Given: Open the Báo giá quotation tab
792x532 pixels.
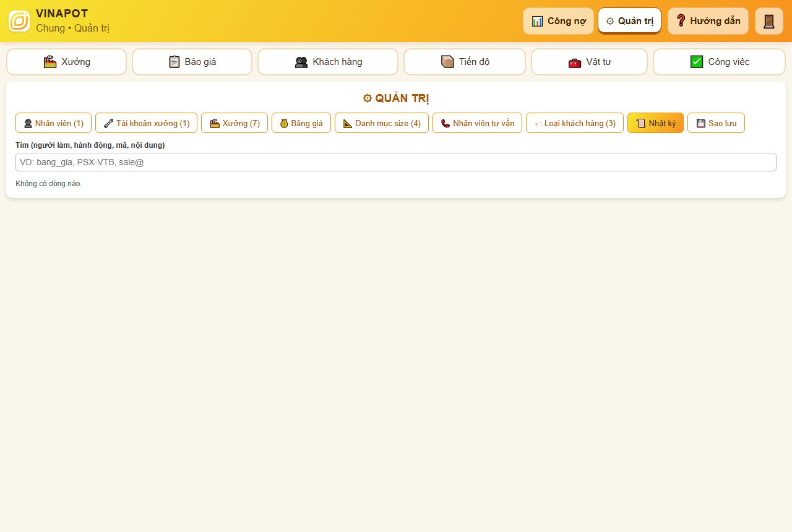Looking at the screenshot, I should [x=192, y=62].
